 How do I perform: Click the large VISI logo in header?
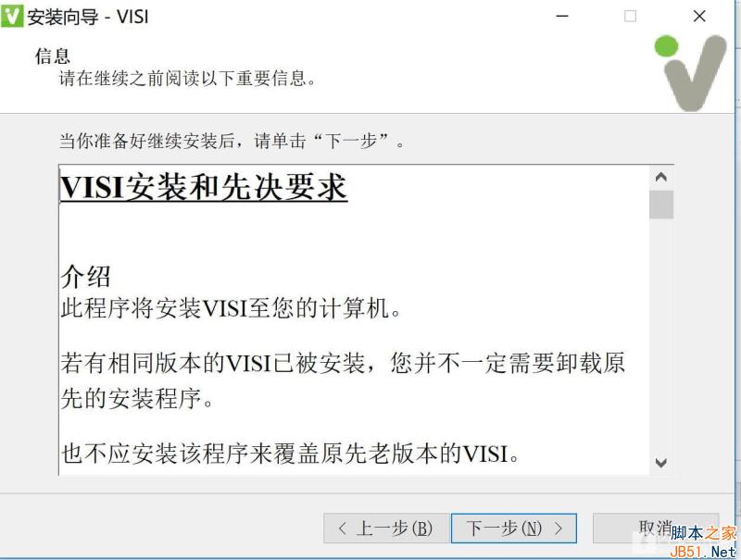pos(691,73)
